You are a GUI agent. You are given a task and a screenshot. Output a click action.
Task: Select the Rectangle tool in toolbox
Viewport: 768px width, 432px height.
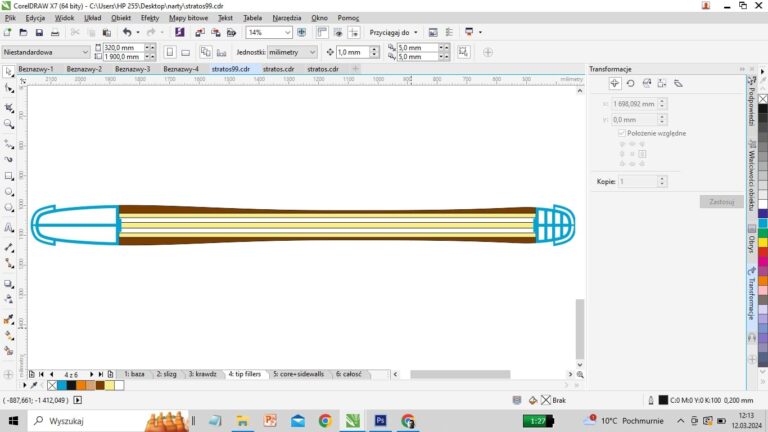click(x=9, y=174)
